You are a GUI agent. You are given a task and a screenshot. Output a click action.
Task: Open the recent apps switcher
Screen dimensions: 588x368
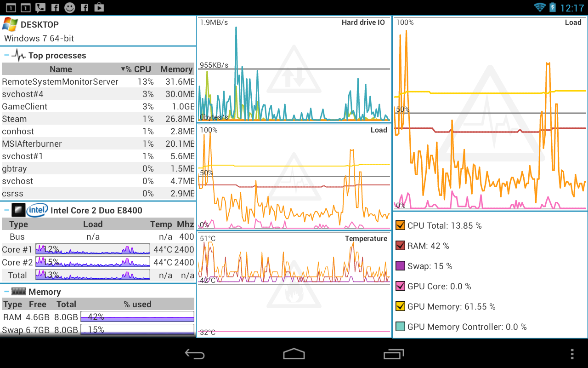coord(393,354)
